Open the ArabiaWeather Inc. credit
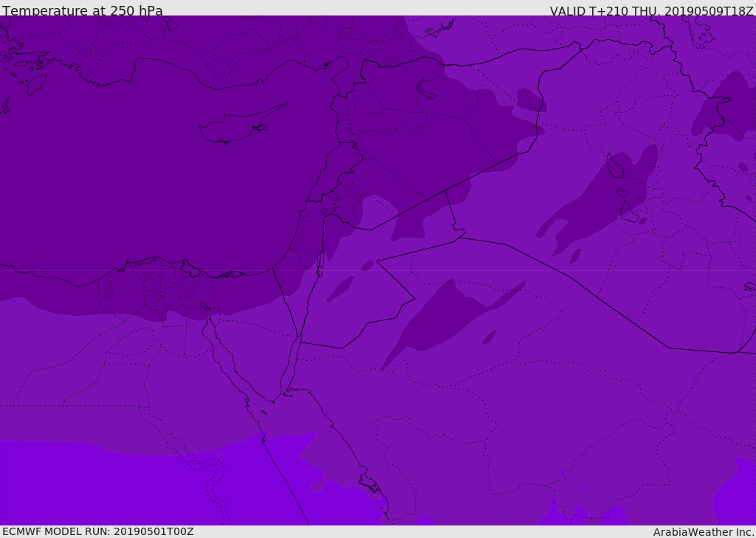756x538 pixels. (704, 531)
